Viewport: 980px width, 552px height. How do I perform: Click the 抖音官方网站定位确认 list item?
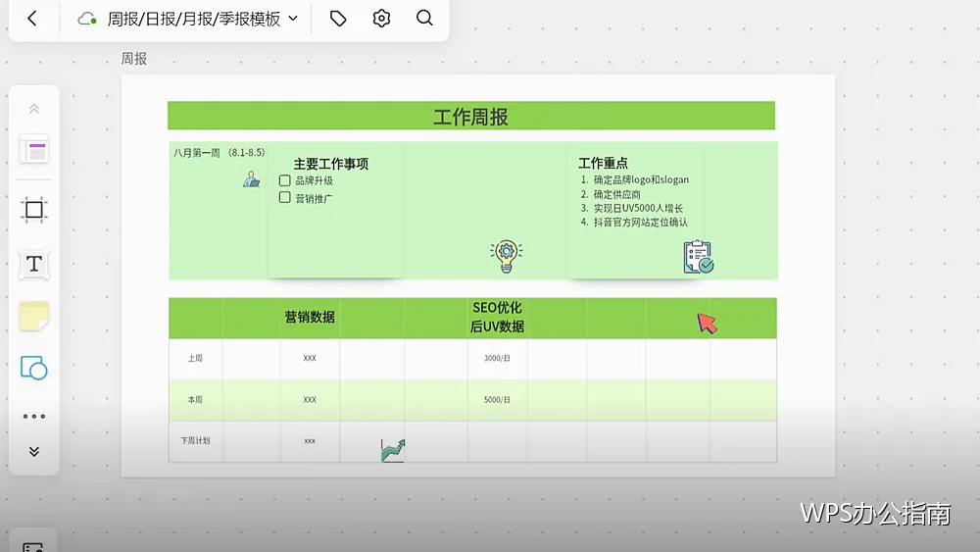(x=641, y=222)
